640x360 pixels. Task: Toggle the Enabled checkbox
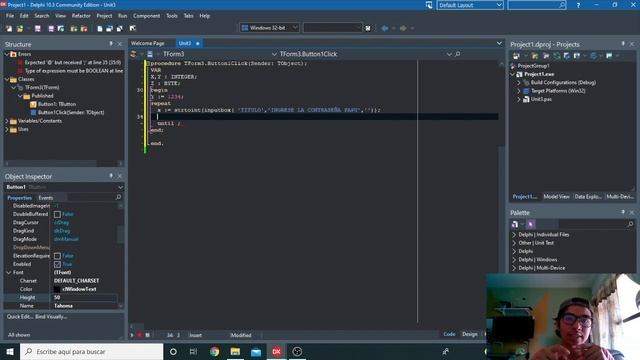pos(57,264)
